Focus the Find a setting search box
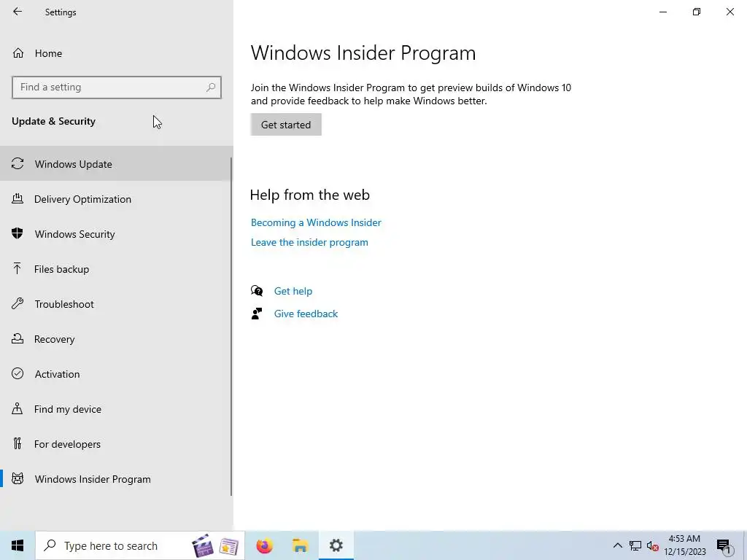Viewport: 747px width, 560px height. (x=117, y=87)
